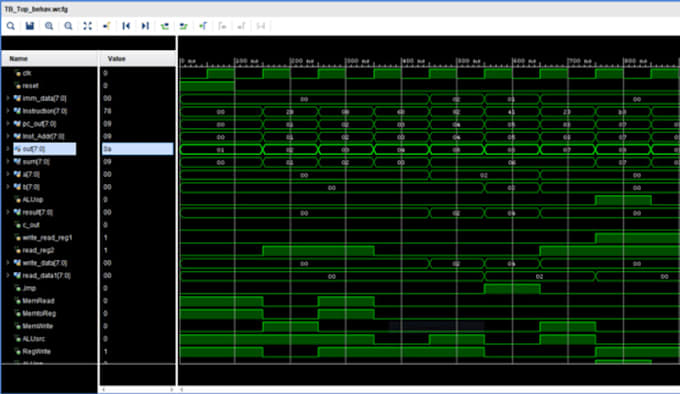Click the highlighted value cell for out[7:0]
The height and width of the screenshot is (394, 680).
tap(137, 149)
